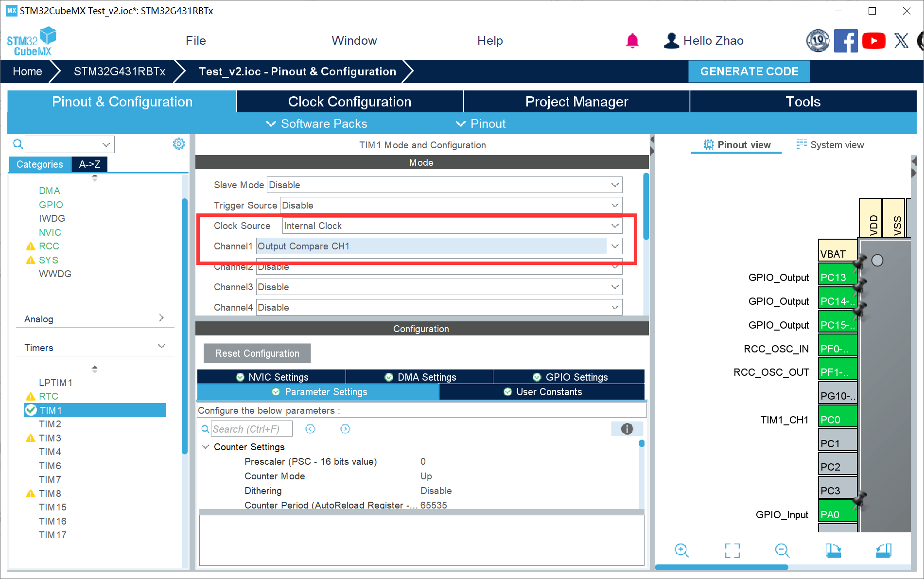
Task: Switch to Clock Configuration tab
Action: [349, 102]
